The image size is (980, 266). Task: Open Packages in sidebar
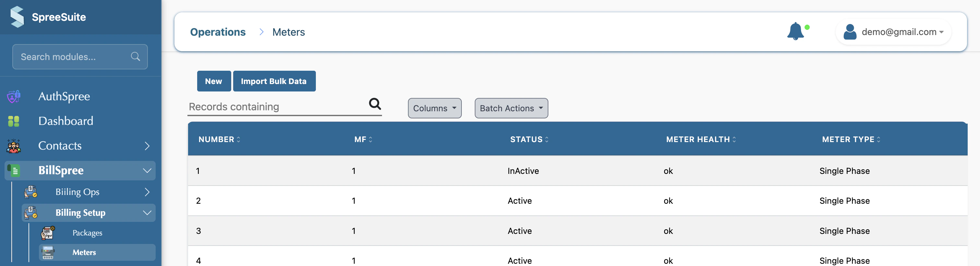pyautogui.click(x=87, y=233)
